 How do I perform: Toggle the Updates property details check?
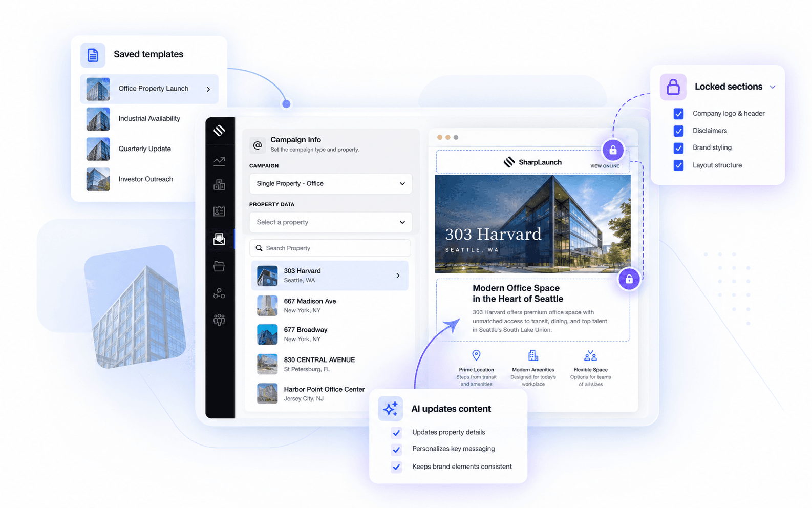point(396,433)
